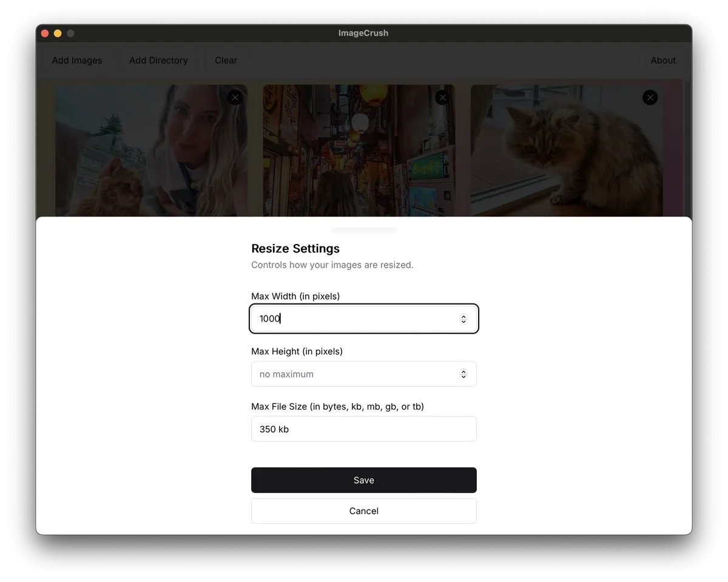
Task: Select the woman with cat thumbnail
Action: [151, 151]
